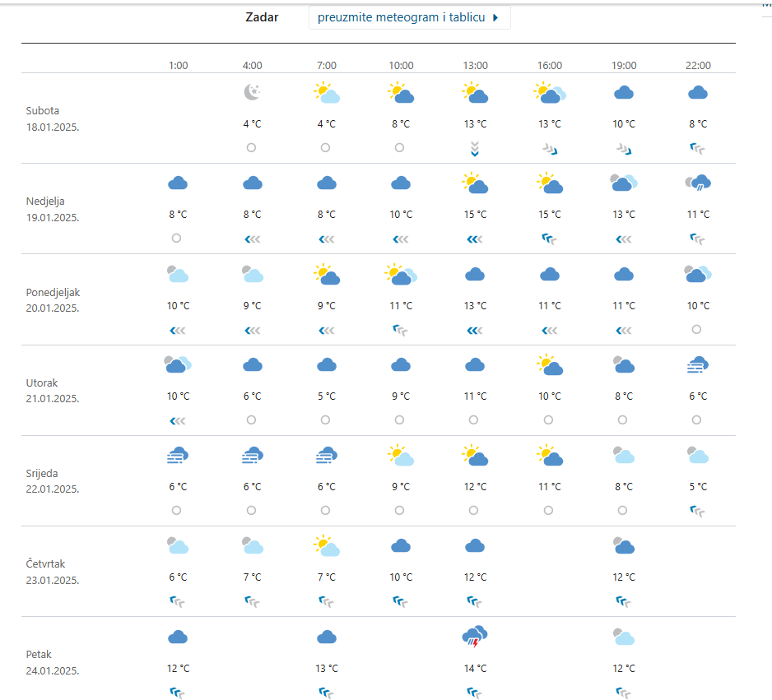772x700 pixels.
Task: Click the fog icon on Wednesday 7:00
Action: [326, 455]
